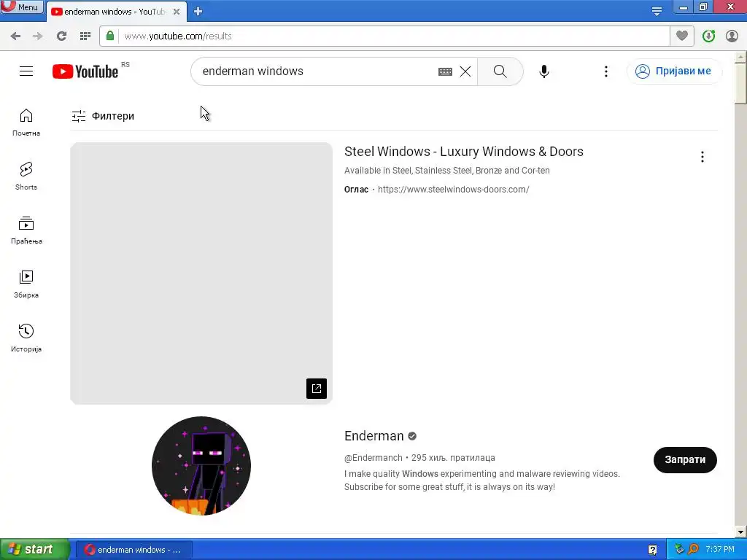The image size is (747, 560).
Task: Expand the Филтери search filters
Action: click(x=103, y=116)
